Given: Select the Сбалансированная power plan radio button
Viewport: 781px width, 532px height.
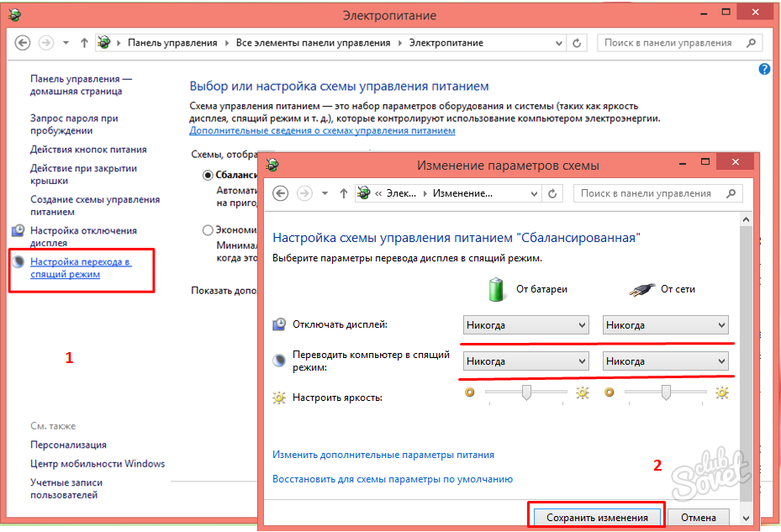Looking at the screenshot, I should [208, 176].
